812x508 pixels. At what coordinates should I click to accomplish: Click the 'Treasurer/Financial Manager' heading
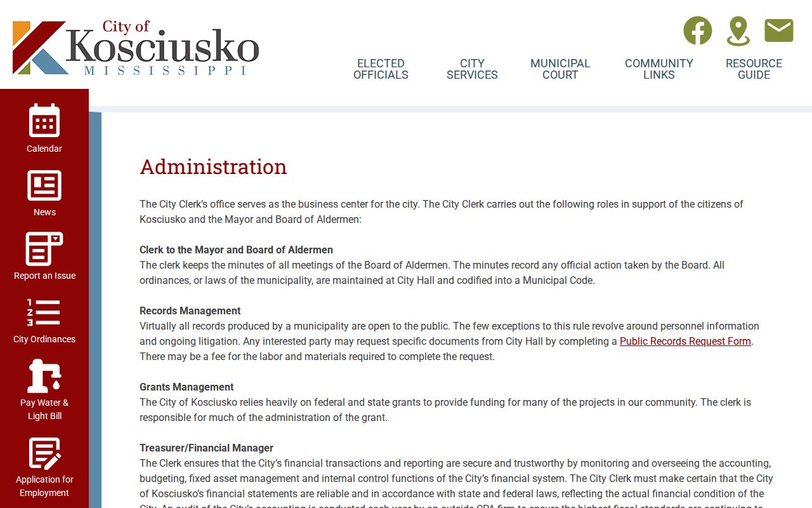(206, 448)
